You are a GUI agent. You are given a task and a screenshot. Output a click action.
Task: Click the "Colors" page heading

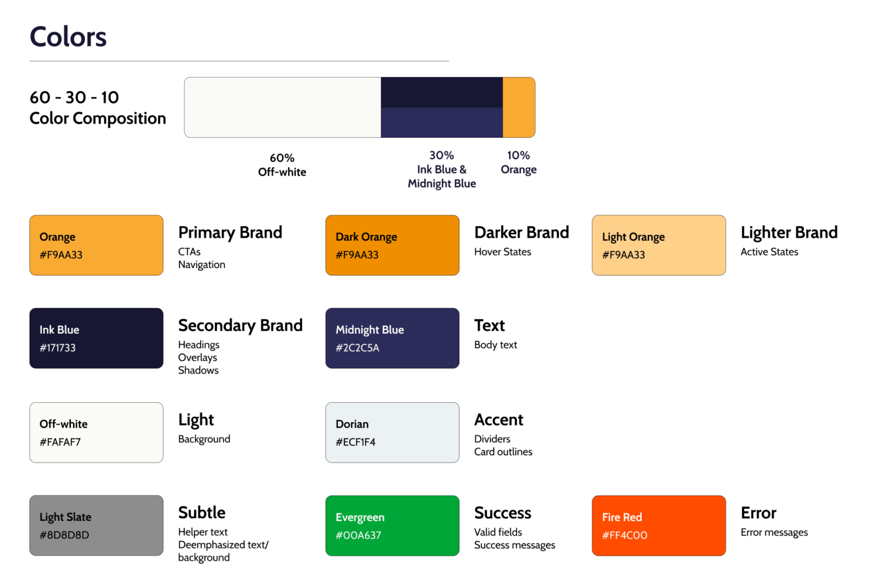(x=68, y=37)
